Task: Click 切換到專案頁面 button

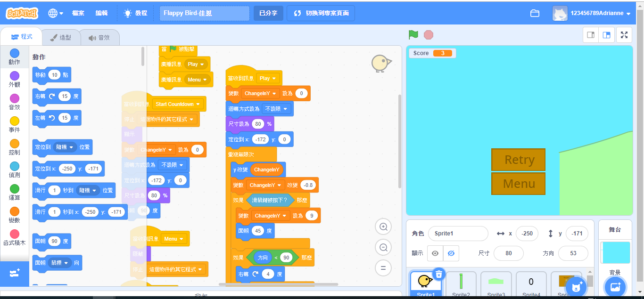Action: click(321, 13)
